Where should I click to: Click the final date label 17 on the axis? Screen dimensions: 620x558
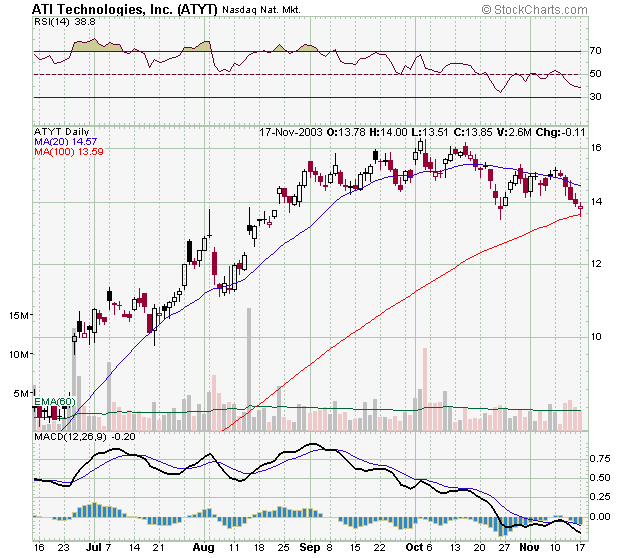click(580, 548)
